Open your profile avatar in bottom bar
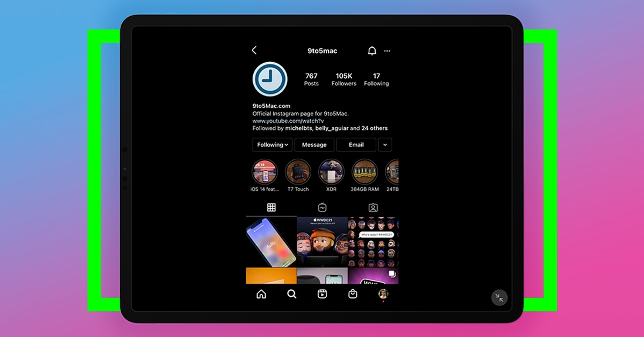The height and width of the screenshot is (337, 644). [x=383, y=294]
